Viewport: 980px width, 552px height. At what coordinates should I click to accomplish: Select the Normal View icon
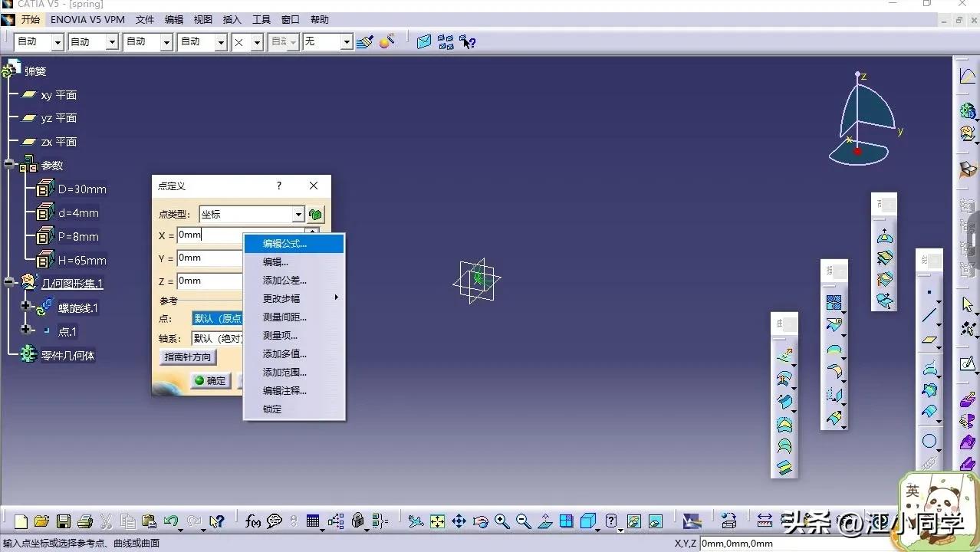(x=545, y=521)
